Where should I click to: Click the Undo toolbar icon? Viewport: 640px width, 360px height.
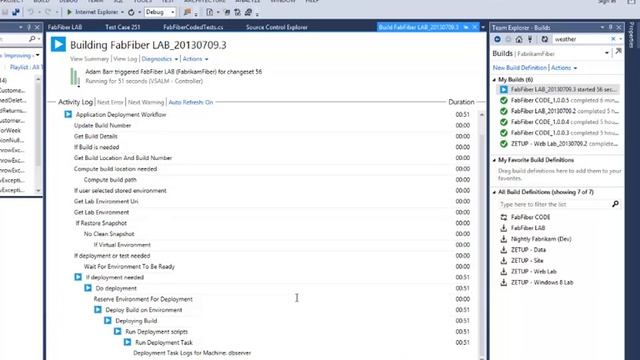(31, 12)
